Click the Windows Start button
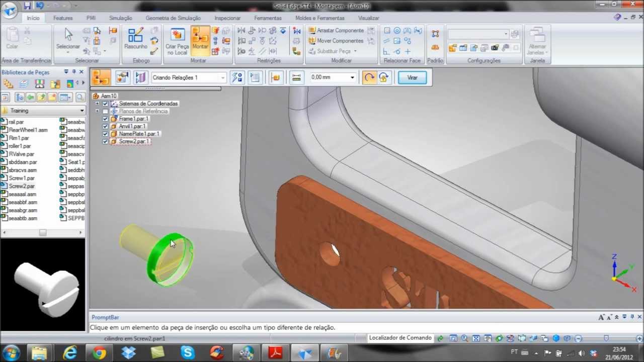Viewport: 644px width, 362px height. 12,352
